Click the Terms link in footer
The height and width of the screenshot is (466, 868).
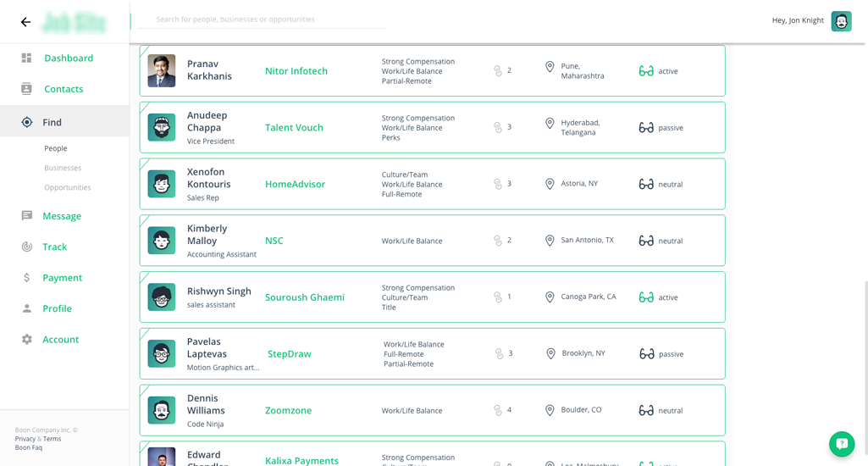click(52, 439)
